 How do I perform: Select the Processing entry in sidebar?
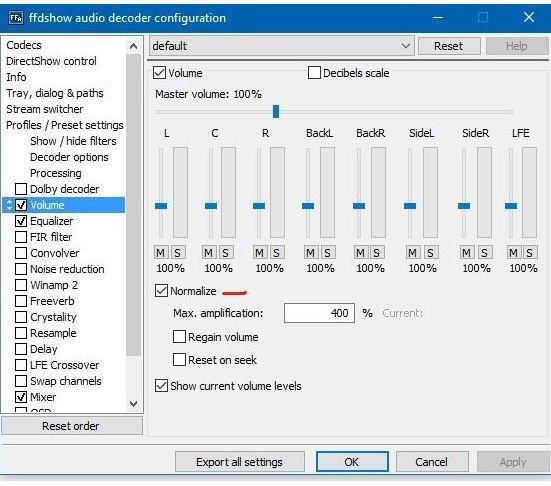click(56, 173)
